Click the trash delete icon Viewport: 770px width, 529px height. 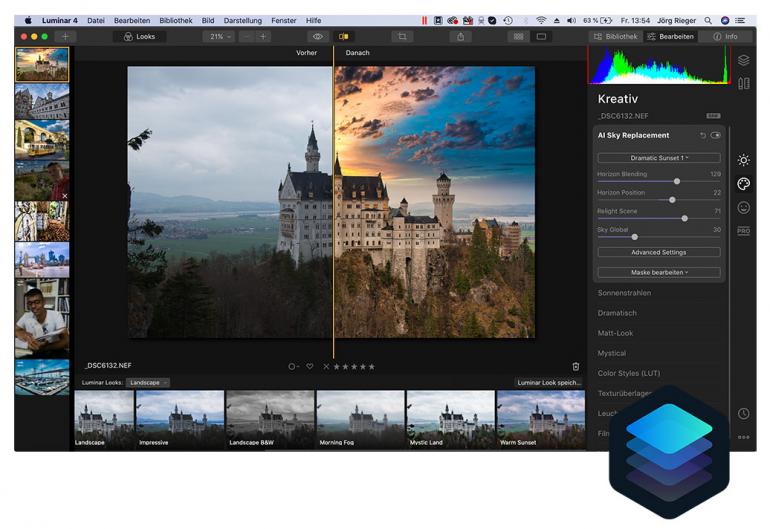(576, 366)
